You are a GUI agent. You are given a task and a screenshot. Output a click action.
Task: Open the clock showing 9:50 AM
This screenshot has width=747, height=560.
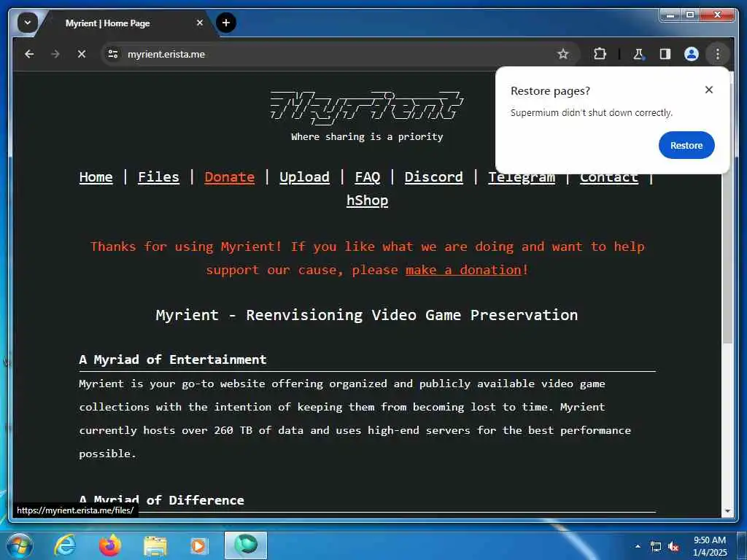pos(710,546)
